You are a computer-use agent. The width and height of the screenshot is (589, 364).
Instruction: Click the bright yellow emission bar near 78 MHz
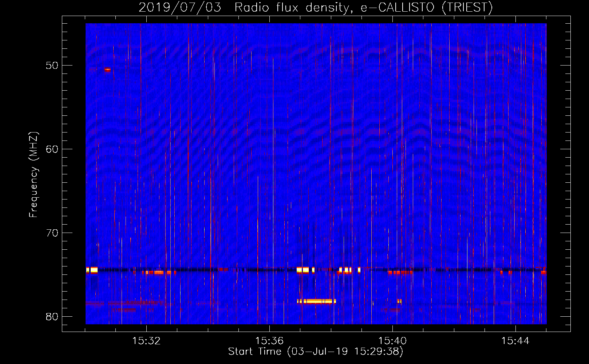[x=316, y=301]
